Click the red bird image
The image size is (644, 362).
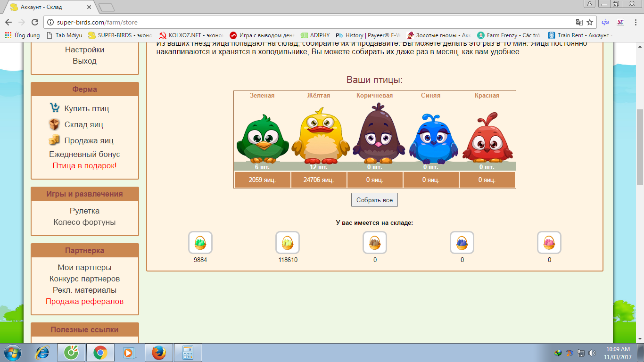(x=487, y=137)
